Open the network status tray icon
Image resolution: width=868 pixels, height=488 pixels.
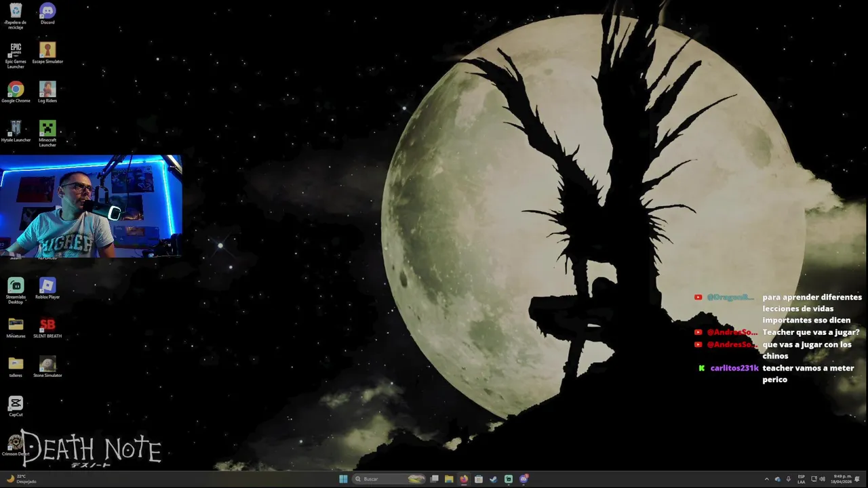(x=814, y=479)
